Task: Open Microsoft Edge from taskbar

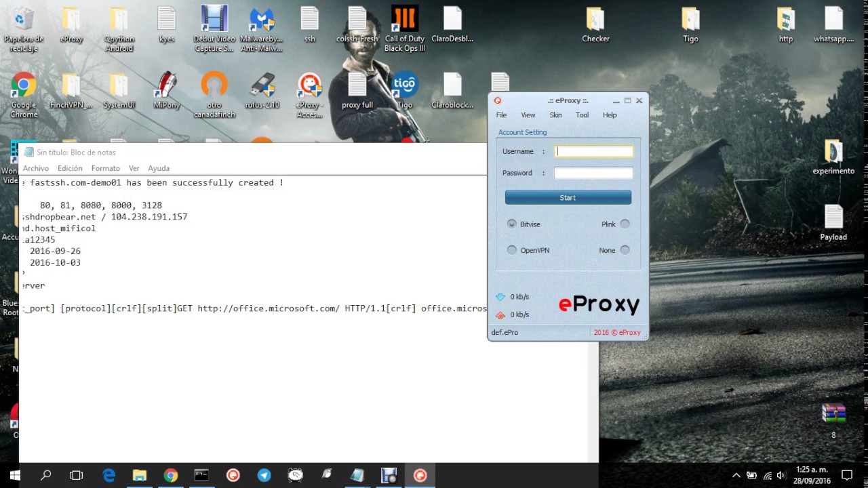Action: [x=108, y=475]
